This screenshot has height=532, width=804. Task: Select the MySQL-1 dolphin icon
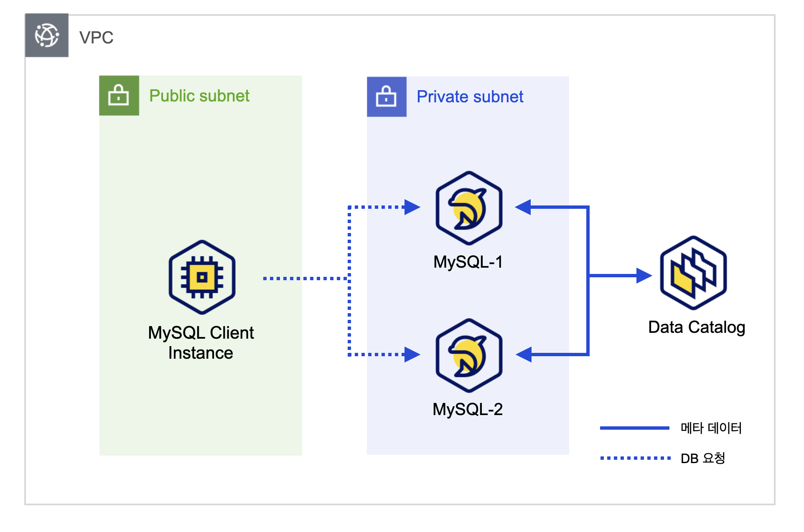[469, 208]
